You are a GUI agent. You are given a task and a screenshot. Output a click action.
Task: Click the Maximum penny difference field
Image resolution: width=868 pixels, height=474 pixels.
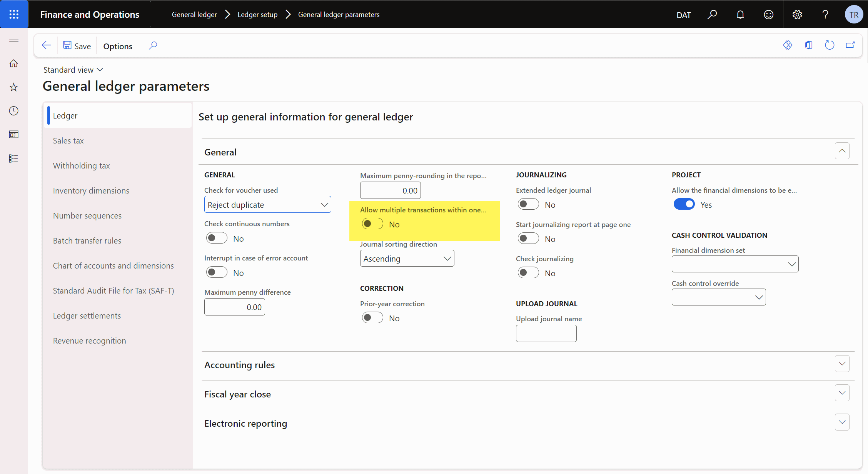coord(234,307)
